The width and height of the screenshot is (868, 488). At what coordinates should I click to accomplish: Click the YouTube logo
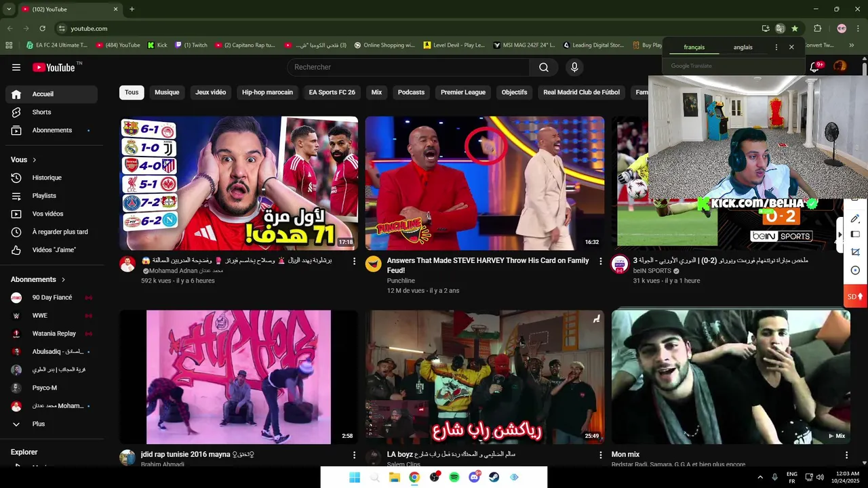pos(54,67)
